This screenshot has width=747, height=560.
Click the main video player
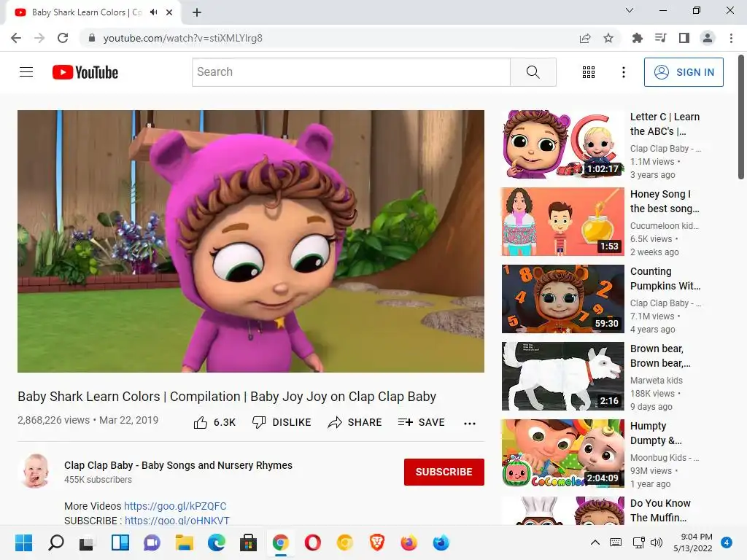(251, 241)
